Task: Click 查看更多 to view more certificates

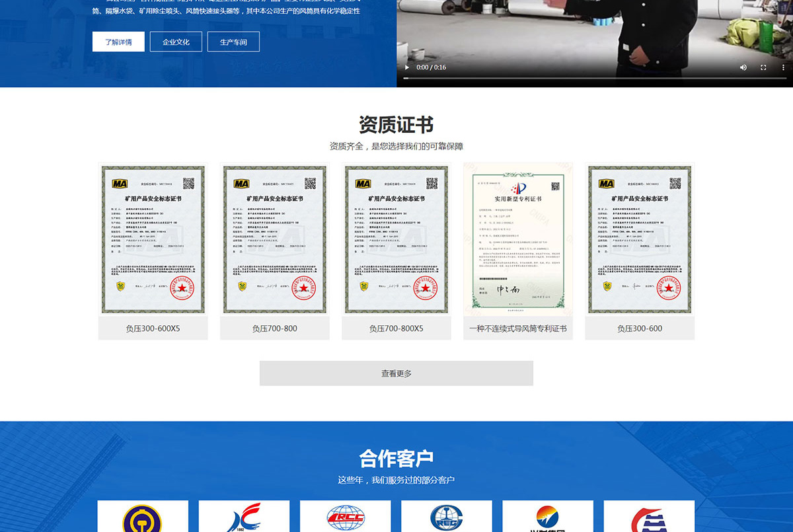Action: [396, 373]
